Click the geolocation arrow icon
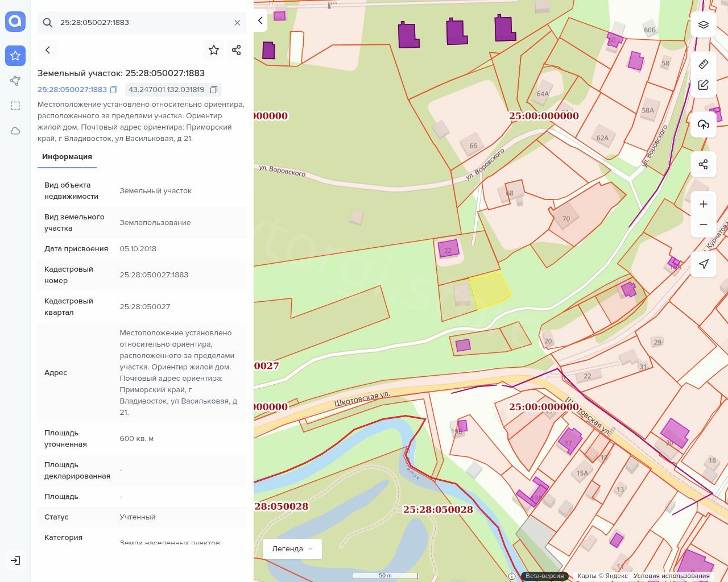This screenshot has height=582, width=728. [704, 264]
